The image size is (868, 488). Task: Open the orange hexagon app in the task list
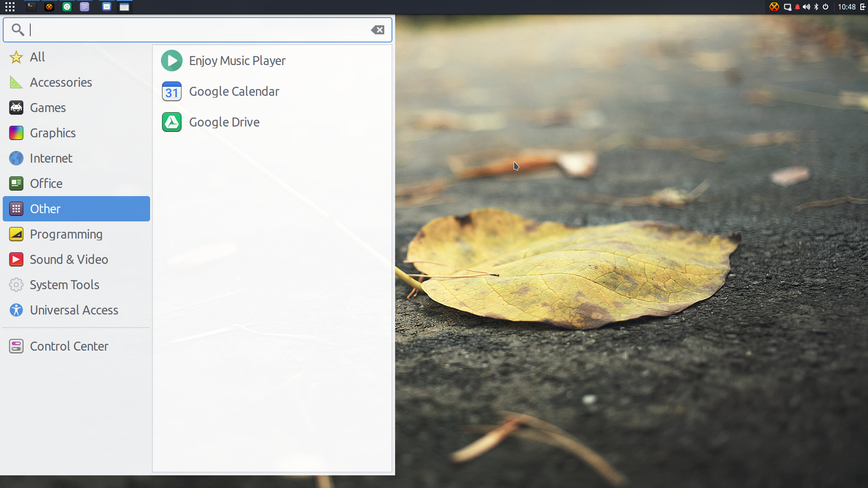click(49, 7)
